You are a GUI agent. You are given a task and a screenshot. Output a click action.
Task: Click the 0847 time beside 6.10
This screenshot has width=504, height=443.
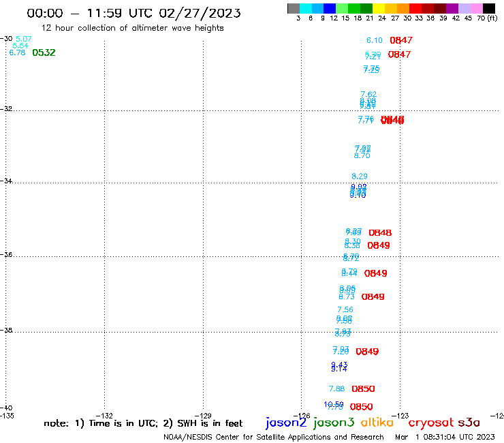coord(401,40)
